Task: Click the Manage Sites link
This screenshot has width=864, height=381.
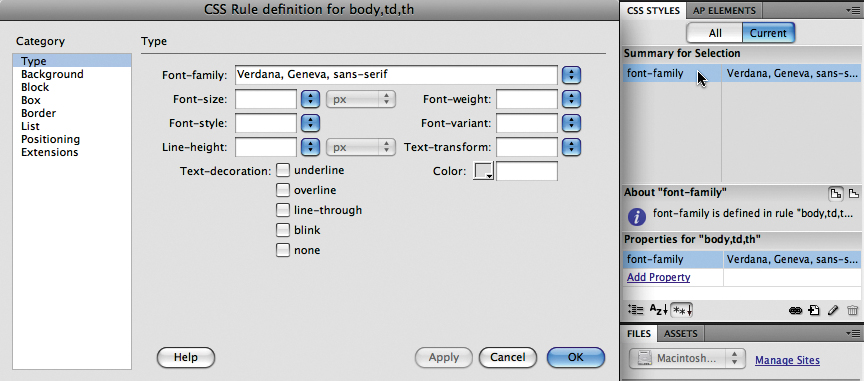Action: pos(787,360)
